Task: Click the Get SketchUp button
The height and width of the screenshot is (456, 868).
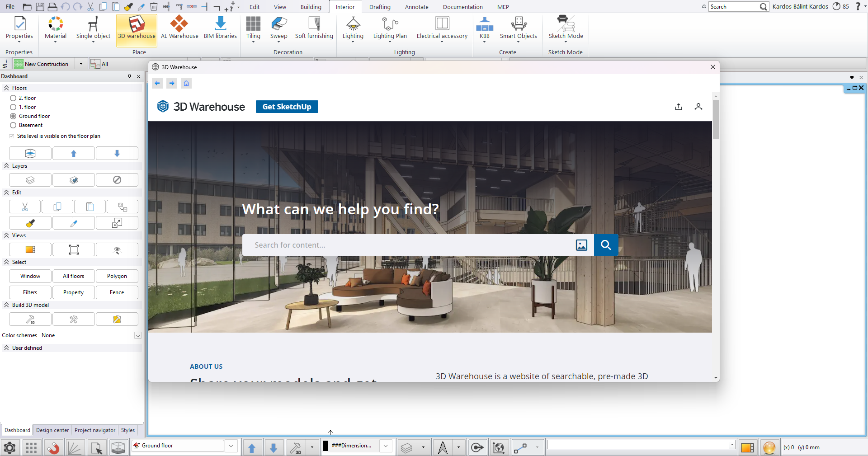Action: (x=287, y=107)
